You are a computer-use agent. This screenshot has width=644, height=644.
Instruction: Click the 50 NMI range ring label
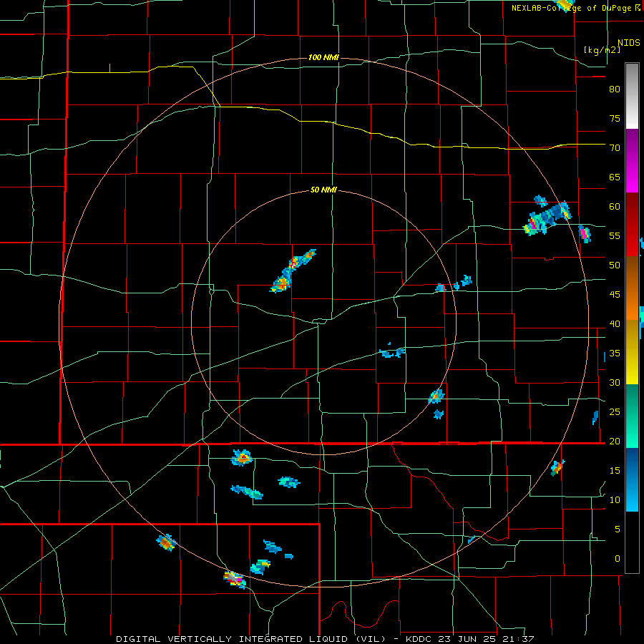[323, 190]
